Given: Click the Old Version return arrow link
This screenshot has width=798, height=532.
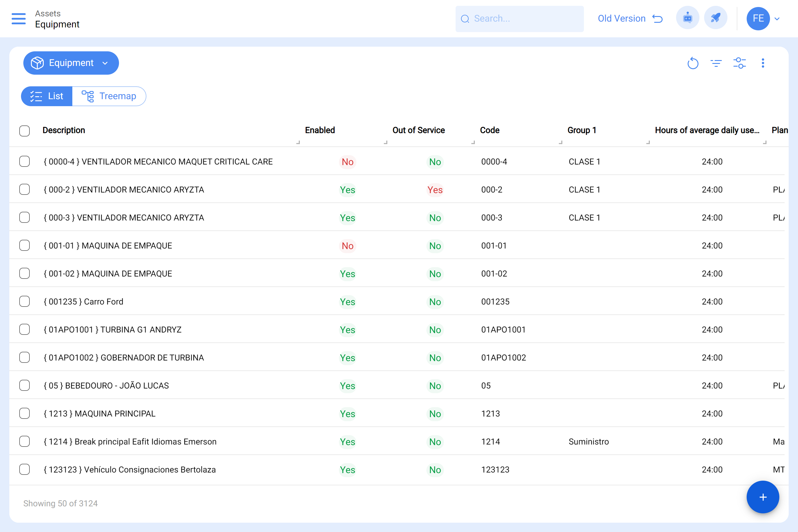Looking at the screenshot, I should pos(630,19).
